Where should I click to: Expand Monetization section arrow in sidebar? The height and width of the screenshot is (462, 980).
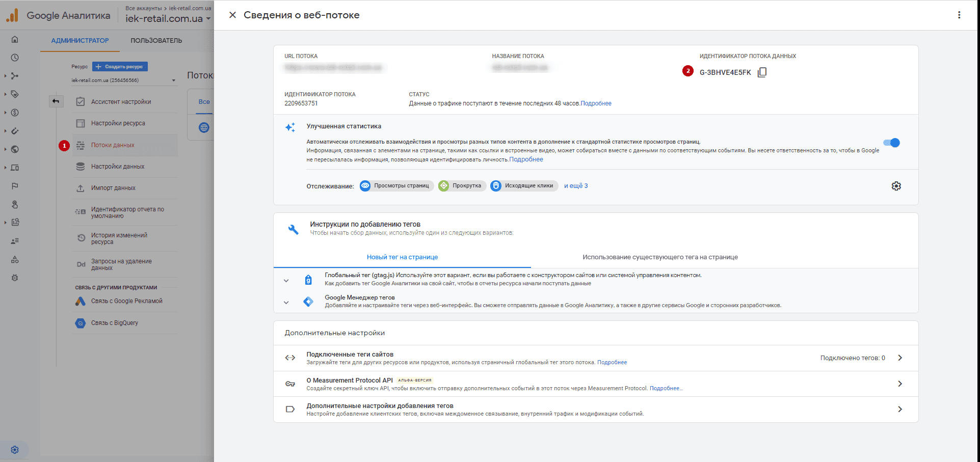(x=6, y=113)
